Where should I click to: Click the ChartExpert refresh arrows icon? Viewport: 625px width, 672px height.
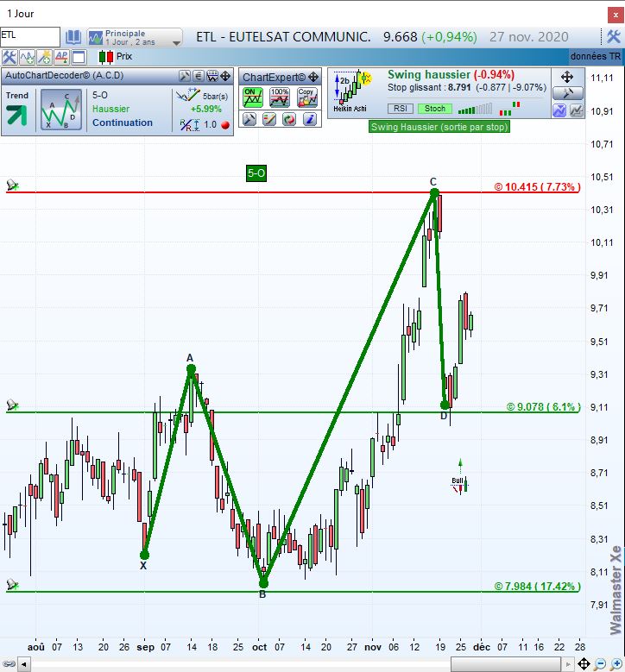pos(289,119)
